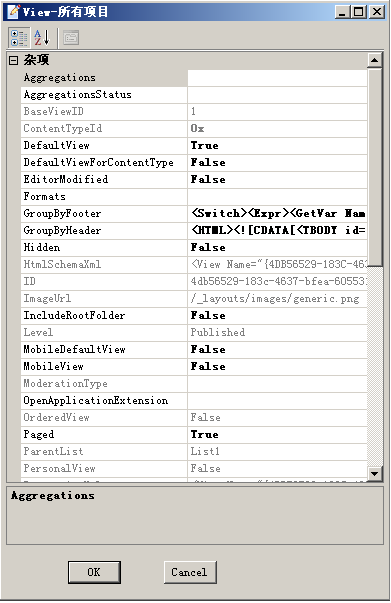This screenshot has width=391, height=603.
Task: Select the Formats property
Action: point(104,197)
